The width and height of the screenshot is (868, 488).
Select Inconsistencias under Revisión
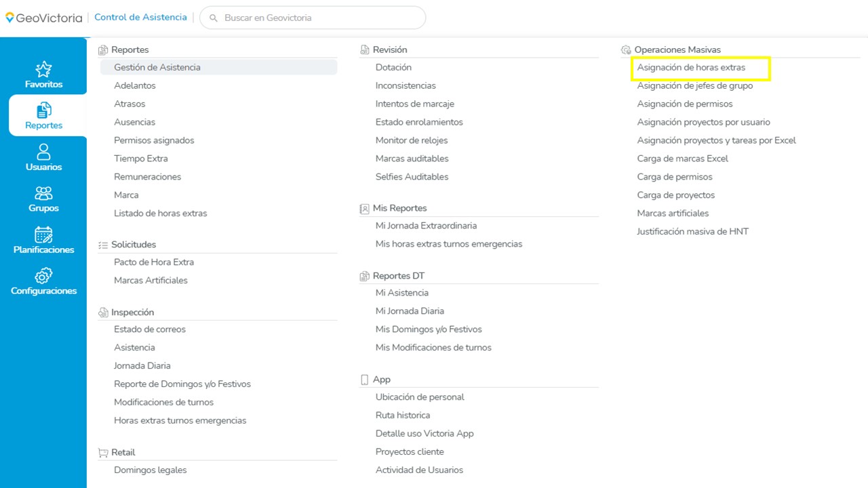(x=406, y=86)
